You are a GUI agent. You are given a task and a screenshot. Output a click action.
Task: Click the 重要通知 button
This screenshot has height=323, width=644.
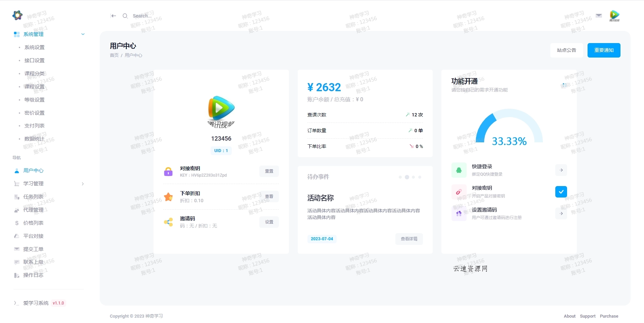(604, 50)
